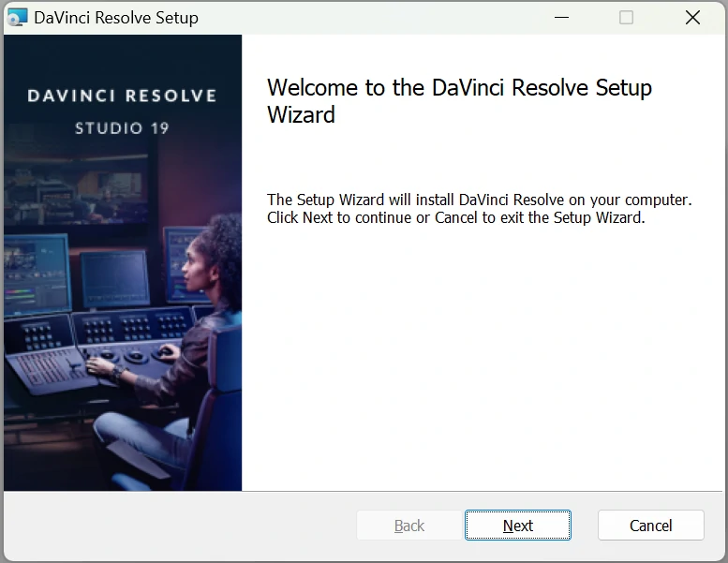The image size is (728, 563).
Task: Click the installer icon in title bar
Action: pyautogui.click(x=17, y=18)
